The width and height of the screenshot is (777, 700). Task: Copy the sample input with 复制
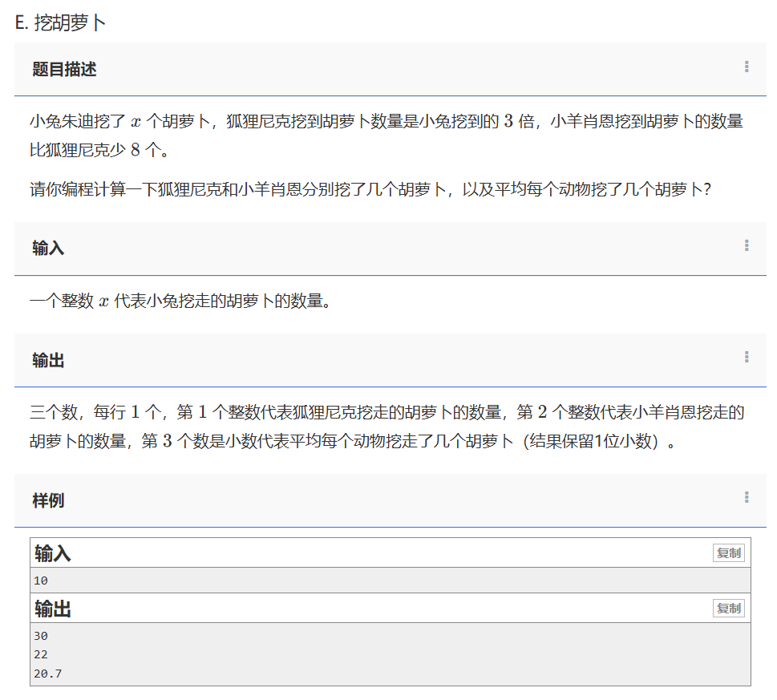[x=728, y=553]
